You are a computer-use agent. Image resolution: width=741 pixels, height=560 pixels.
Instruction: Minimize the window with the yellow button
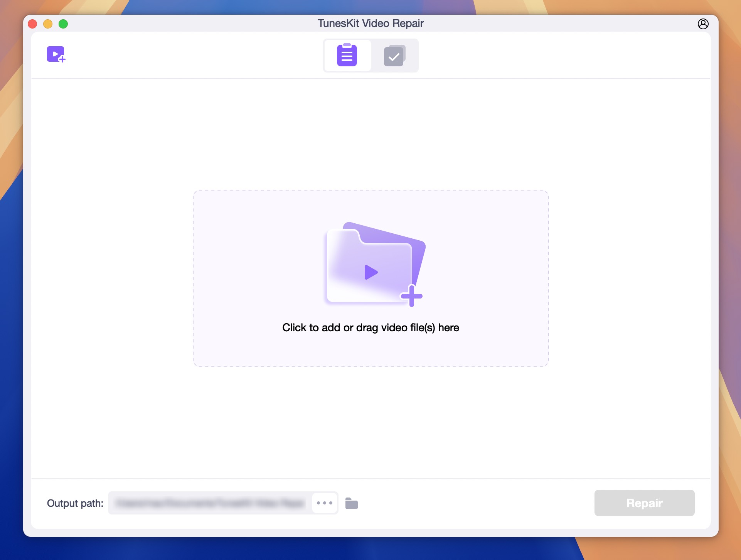[x=48, y=24]
